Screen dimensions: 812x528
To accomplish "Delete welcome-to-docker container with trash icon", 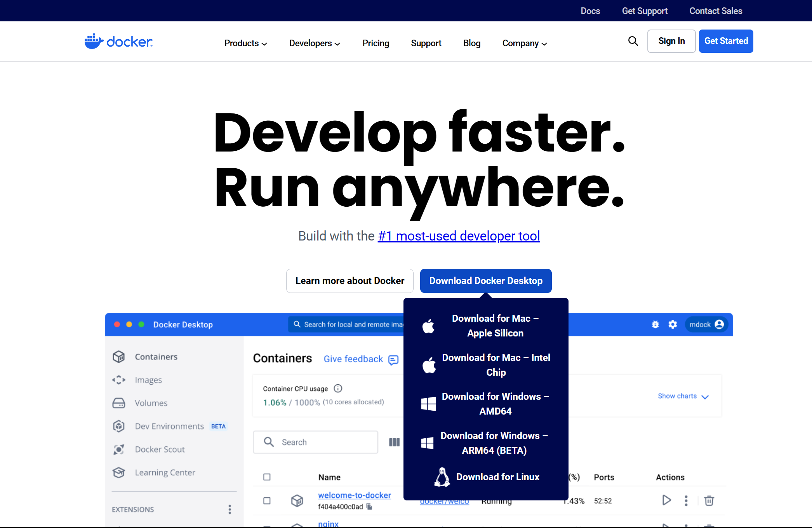I will click(x=709, y=501).
